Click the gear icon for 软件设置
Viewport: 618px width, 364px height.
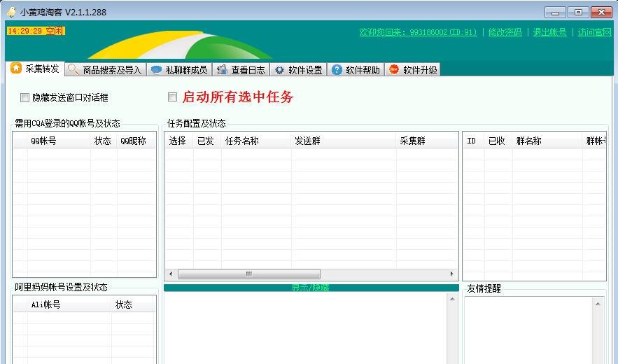(x=279, y=69)
